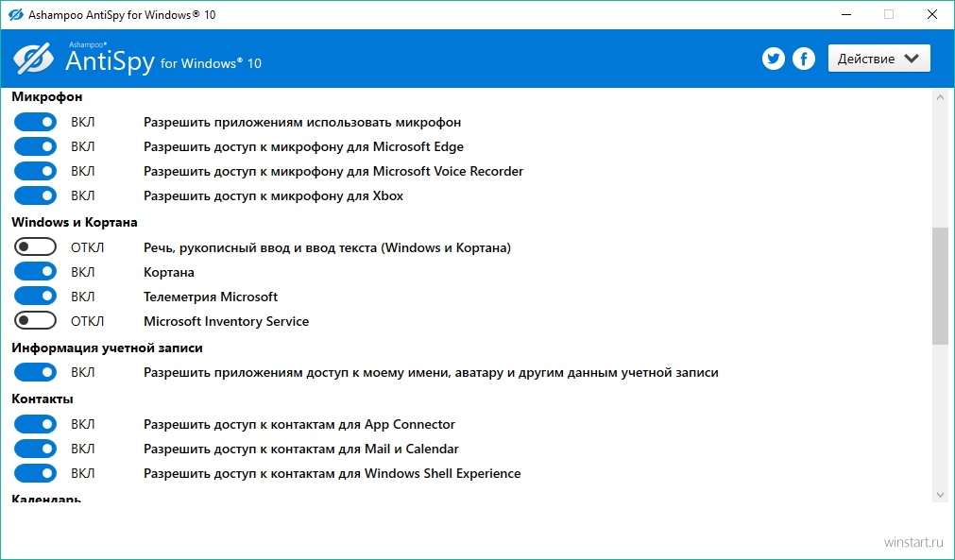
Task: Click the vertical scrollbar thumb
Action: tap(940, 286)
